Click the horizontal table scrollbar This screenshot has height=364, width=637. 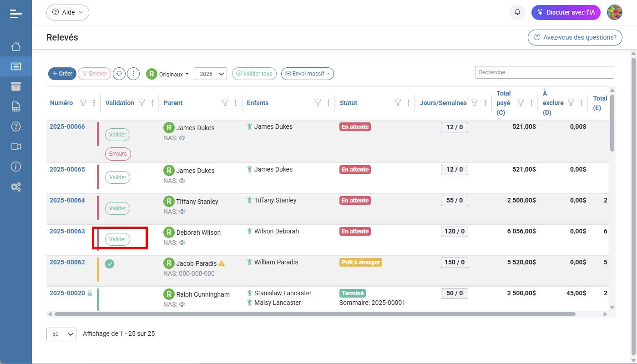pos(315,314)
